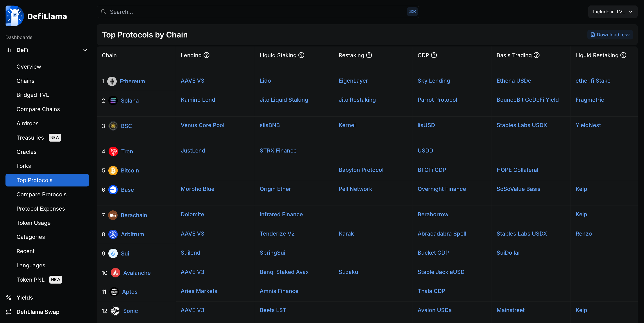644x323 pixels.
Task: Click the DefiLlama Swap arrows icon
Action: (x=9, y=312)
